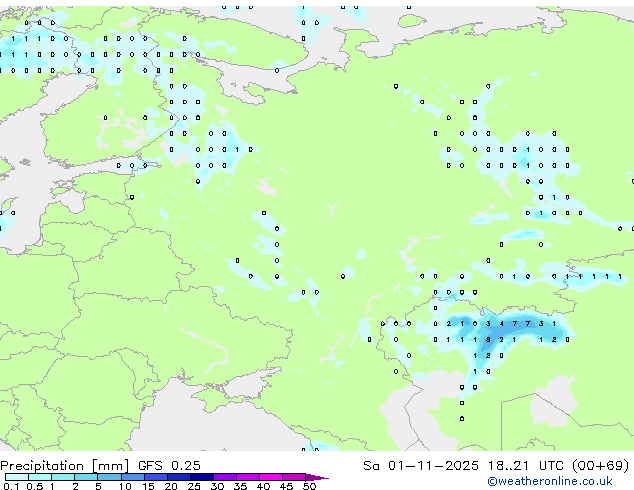Viewport: 634px width, 490px height.
Task: Select the 2–5 mm legend color
Action: 86,477
